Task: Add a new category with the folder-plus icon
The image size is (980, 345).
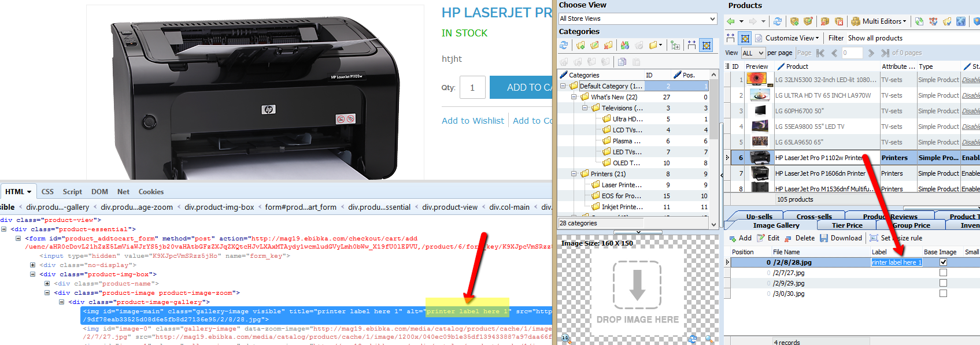Action: click(580, 45)
